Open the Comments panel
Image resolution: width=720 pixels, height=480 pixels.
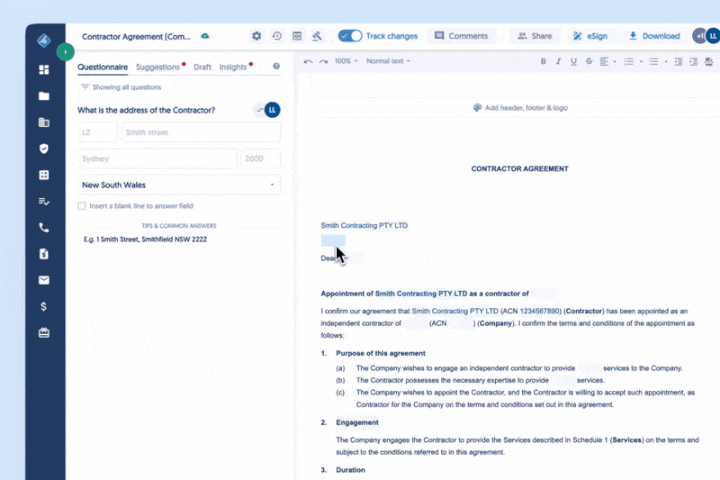point(461,36)
